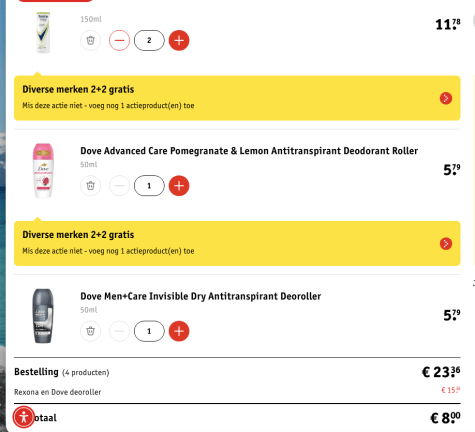Delete the 150ml Rexona item with trash icon

point(90,40)
